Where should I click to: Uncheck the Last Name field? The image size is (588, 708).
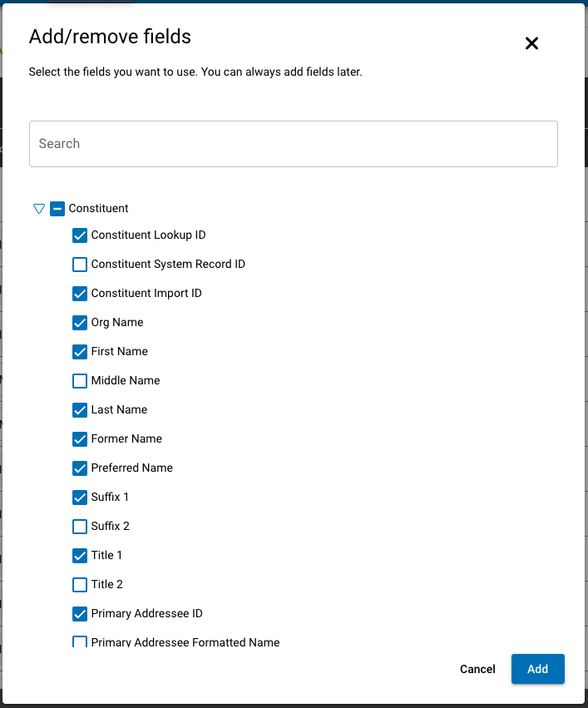pos(80,410)
